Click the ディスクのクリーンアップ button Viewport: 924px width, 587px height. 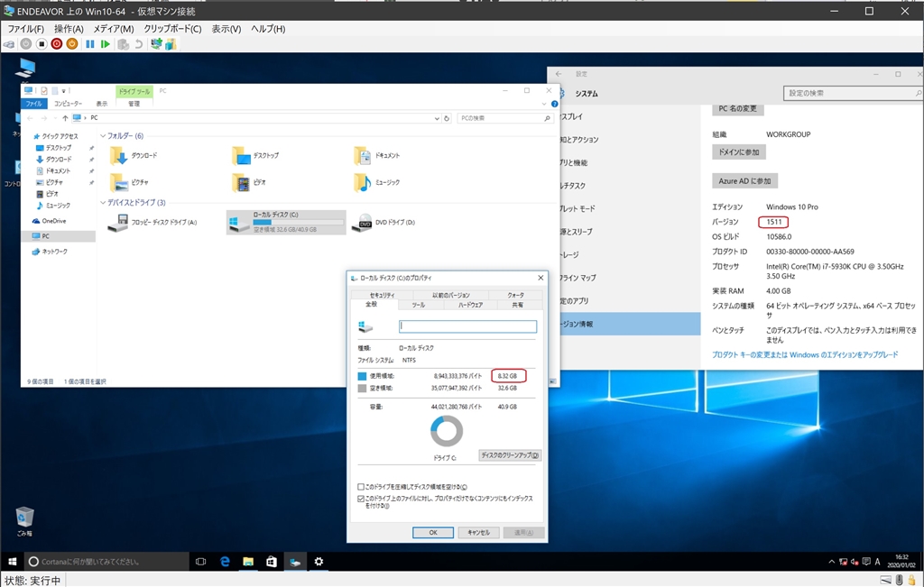coord(510,455)
